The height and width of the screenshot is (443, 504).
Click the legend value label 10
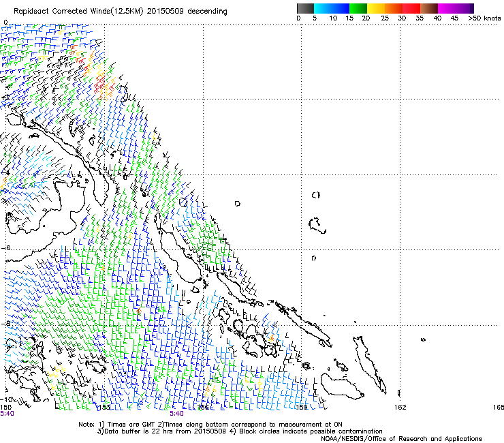(x=333, y=18)
